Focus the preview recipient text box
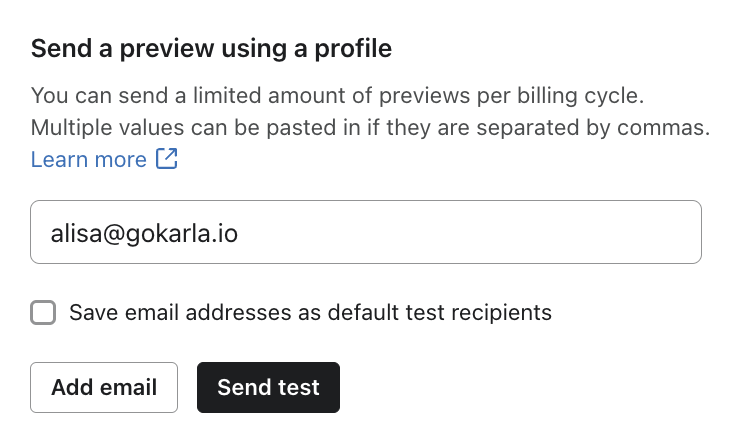The width and height of the screenshot is (736, 448). coord(365,234)
